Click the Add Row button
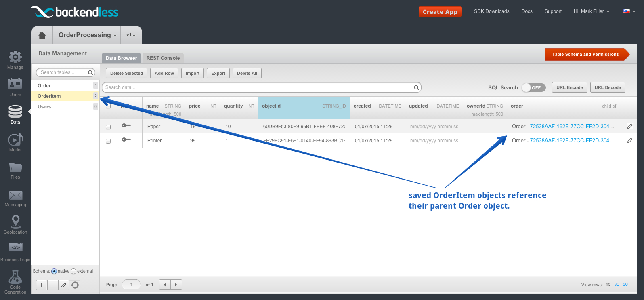Viewport: 644px width, 300px height. [x=164, y=73]
